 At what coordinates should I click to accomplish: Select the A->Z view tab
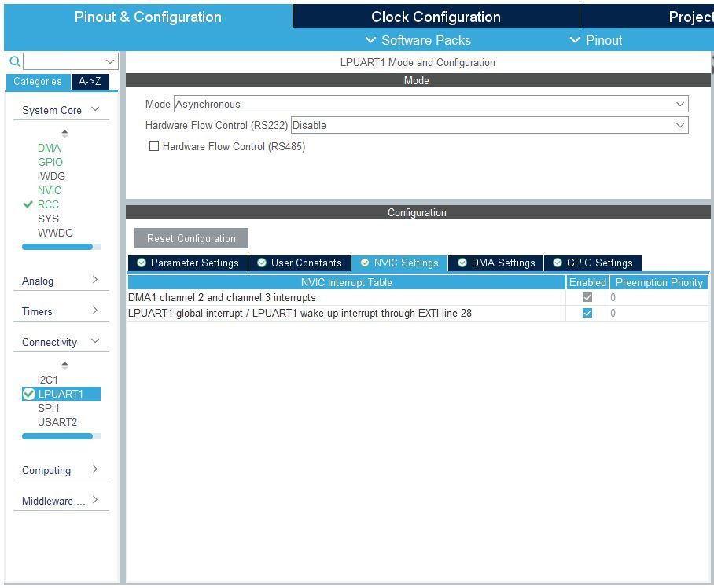coord(90,82)
